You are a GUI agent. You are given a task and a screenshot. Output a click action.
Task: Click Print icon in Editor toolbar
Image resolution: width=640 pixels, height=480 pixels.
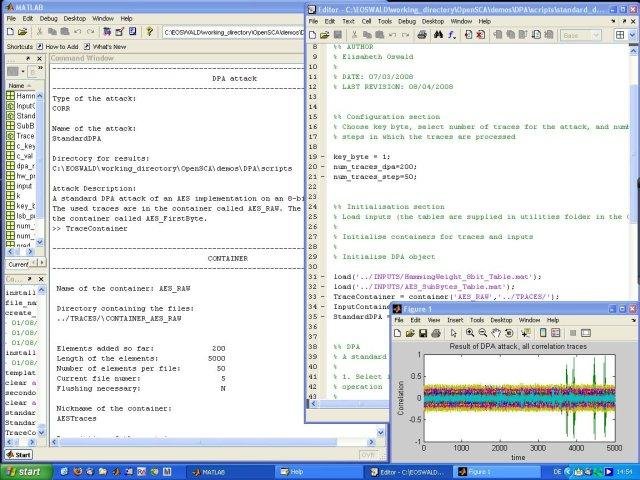click(422, 35)
